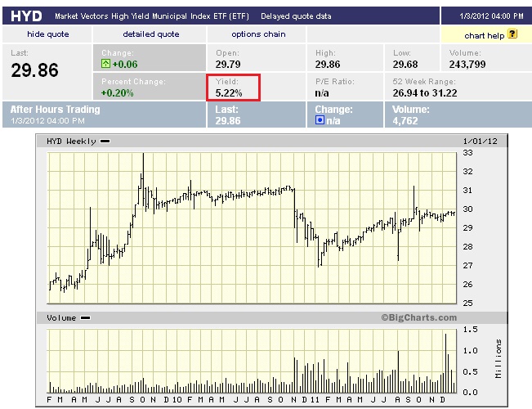
Task: Click the HYD ticker symbol in header
Action: tap(26, 16)
